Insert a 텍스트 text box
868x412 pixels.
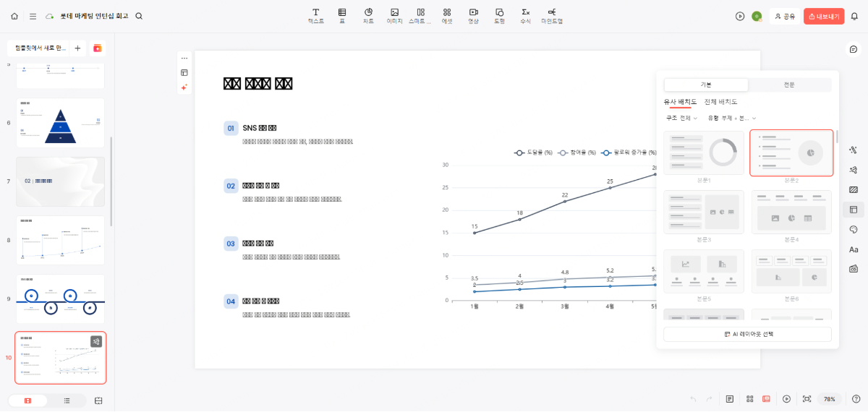(x=316, y=16)
